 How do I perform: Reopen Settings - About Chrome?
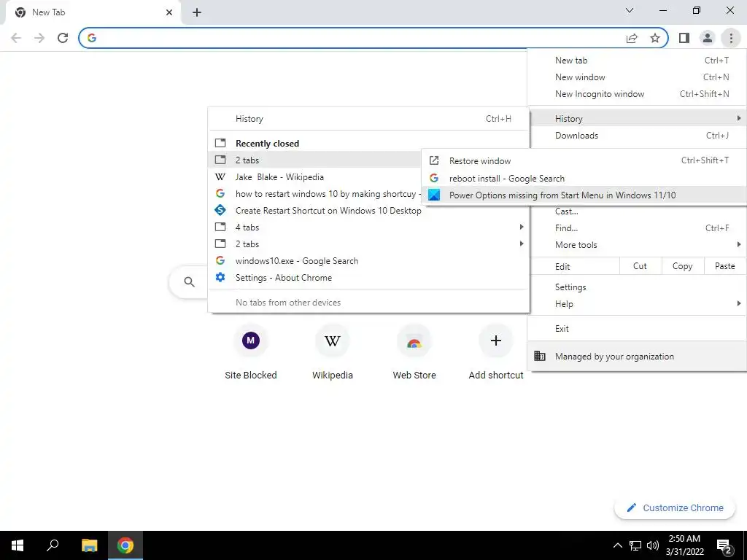tap(368, 278)
